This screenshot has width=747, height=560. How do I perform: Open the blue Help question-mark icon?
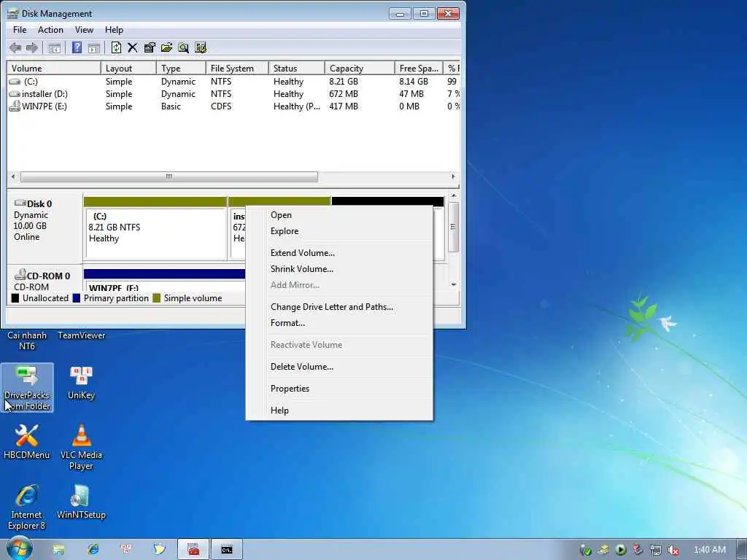click(x=77, y=47)
